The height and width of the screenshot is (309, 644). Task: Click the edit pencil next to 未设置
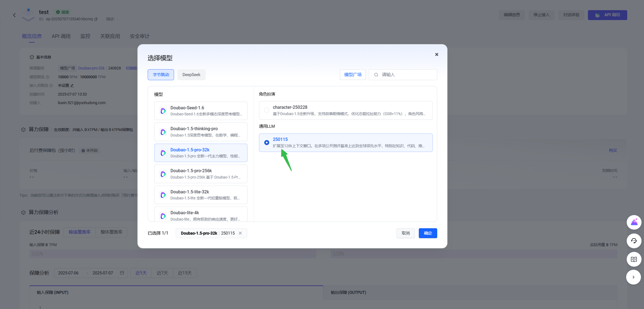(x=72, y=86)
